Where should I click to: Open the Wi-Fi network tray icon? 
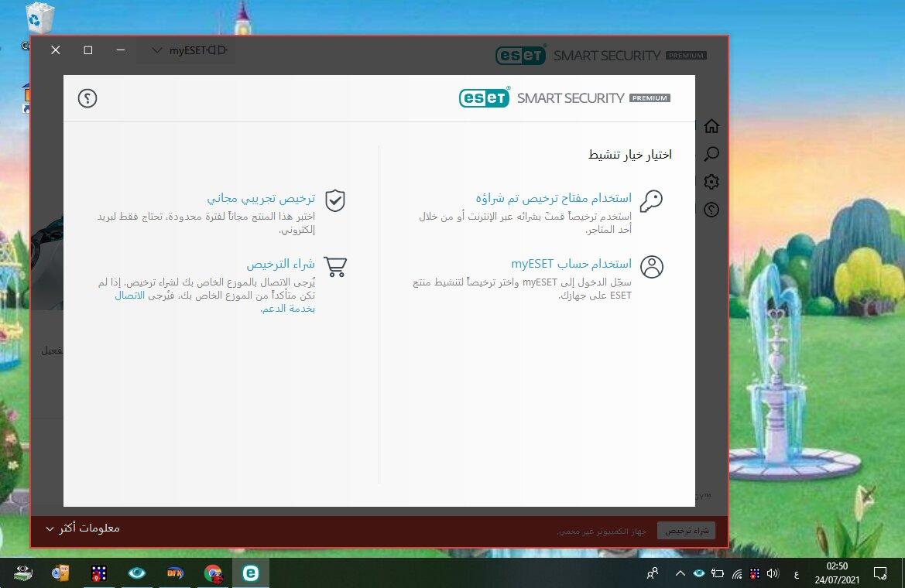point(737,573)
